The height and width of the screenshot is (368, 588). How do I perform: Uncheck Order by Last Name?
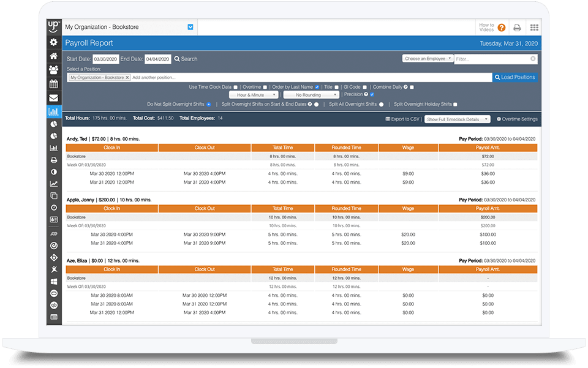point(317,87)
